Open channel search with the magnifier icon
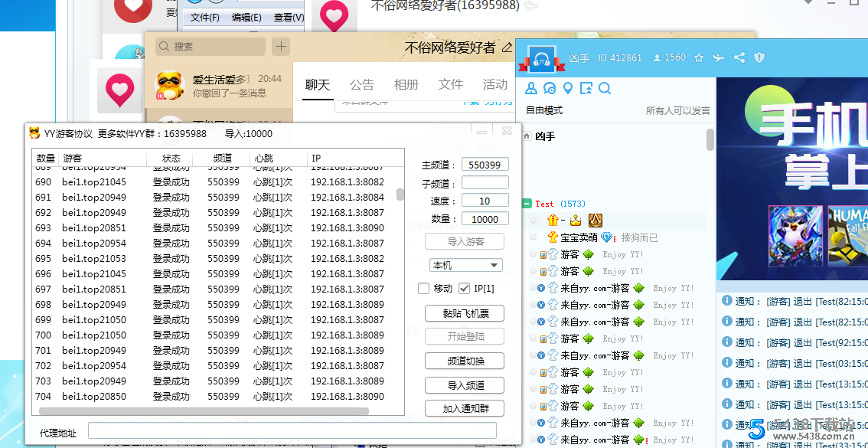This screenshot has width=868, height=448. [604, 88]
